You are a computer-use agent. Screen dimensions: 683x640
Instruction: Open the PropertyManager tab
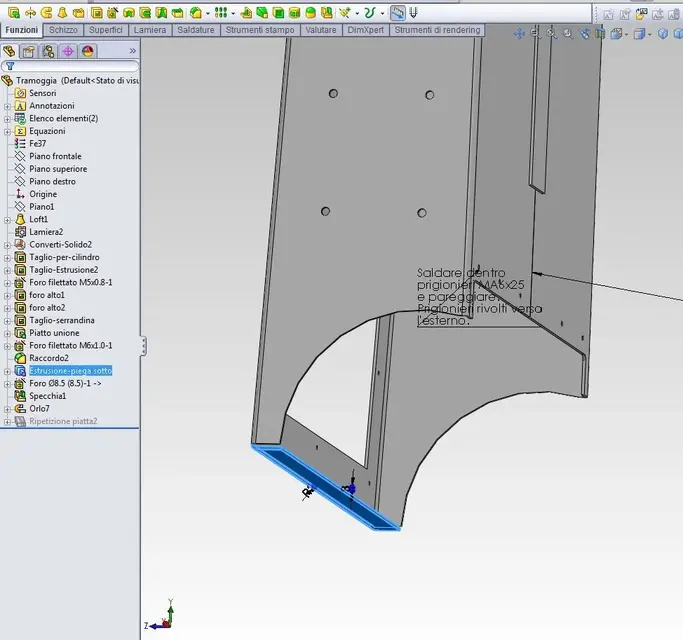coord(29,51)
